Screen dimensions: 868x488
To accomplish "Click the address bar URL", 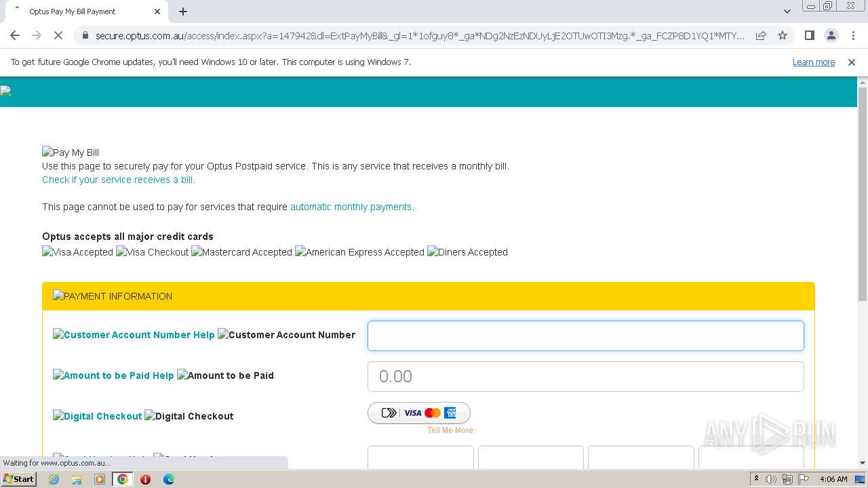I will coord(420,36).
